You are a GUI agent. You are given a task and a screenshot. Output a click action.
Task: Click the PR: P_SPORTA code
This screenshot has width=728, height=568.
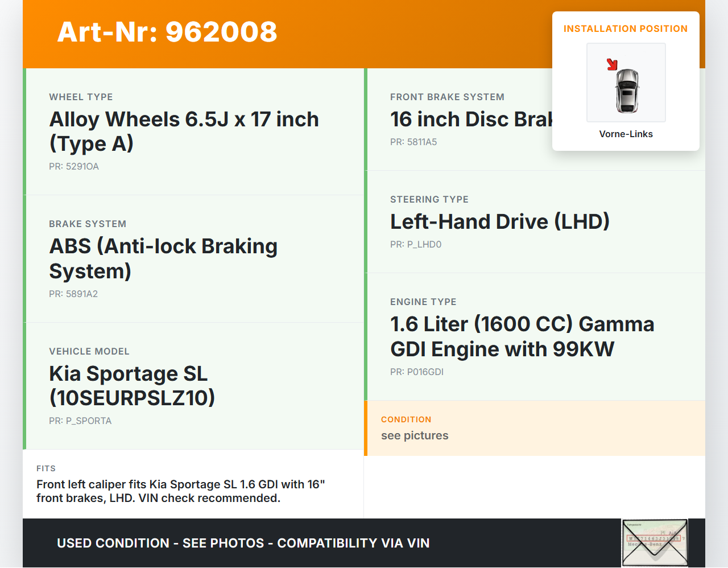(x=80, y=421)
